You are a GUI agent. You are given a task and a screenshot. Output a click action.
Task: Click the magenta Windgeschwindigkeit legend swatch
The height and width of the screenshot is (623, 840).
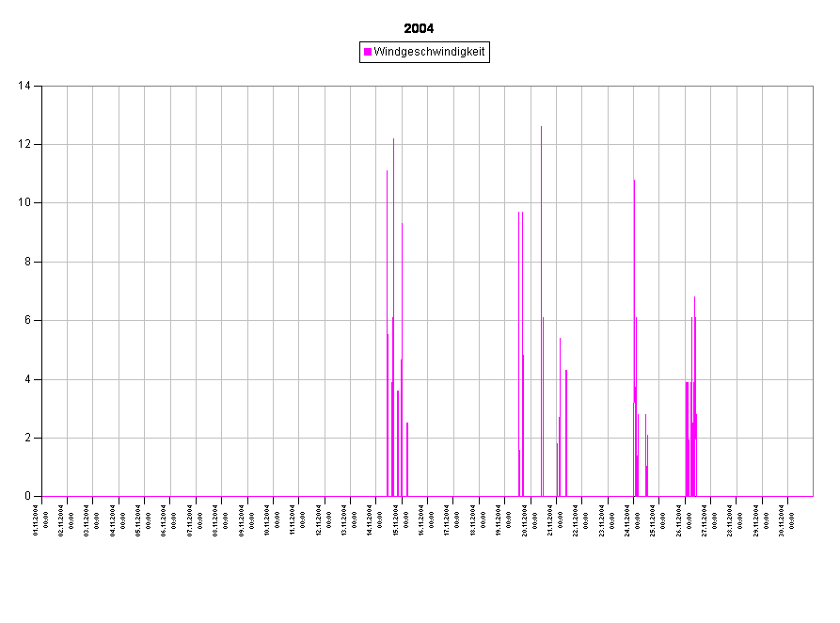point(368,53)
